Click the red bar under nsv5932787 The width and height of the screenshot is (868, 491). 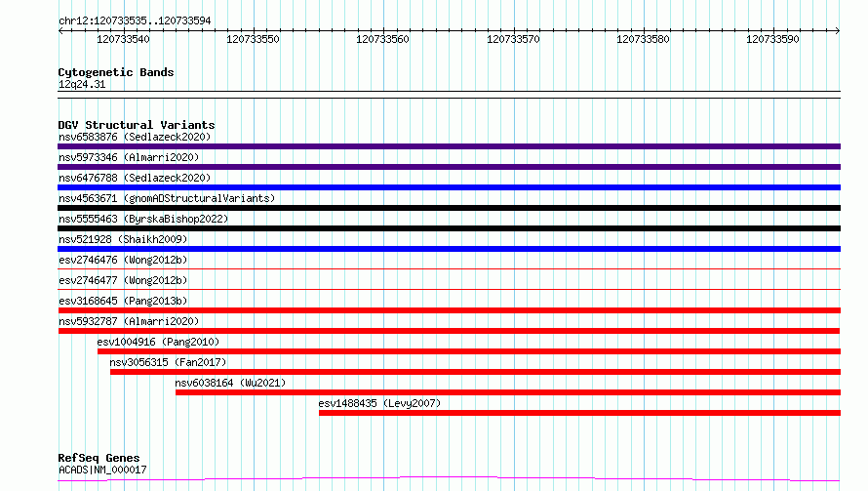click(449, 331)
